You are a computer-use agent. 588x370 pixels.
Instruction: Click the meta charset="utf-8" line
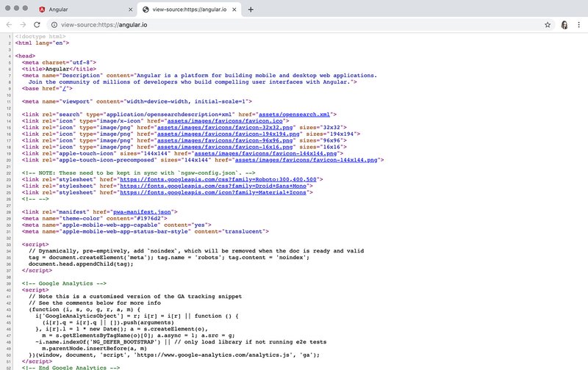click(59, 62)
